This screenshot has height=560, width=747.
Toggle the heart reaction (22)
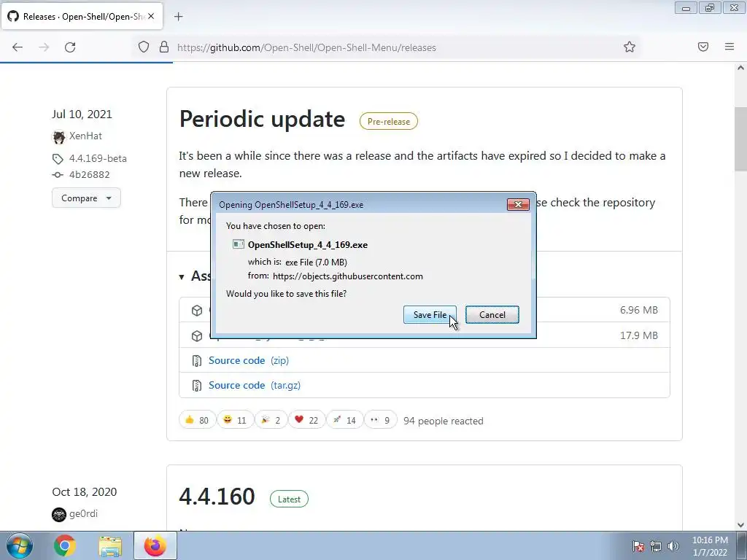click(x=306, y=420)
